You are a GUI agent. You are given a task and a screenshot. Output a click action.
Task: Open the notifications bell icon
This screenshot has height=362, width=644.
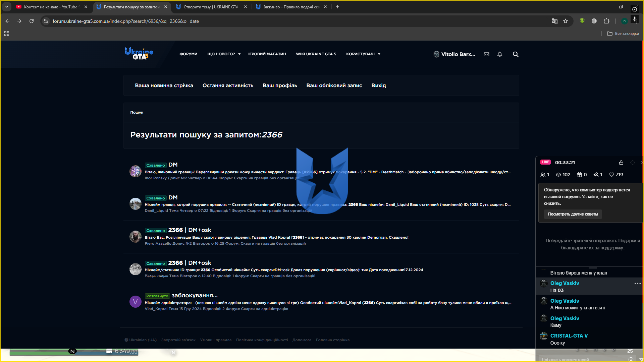[500, 54]
